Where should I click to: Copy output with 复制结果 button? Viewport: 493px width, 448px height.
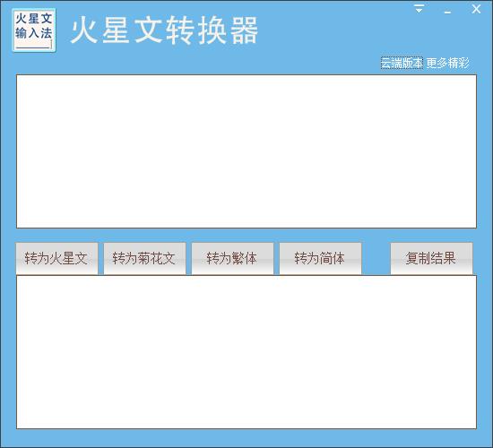431,258
